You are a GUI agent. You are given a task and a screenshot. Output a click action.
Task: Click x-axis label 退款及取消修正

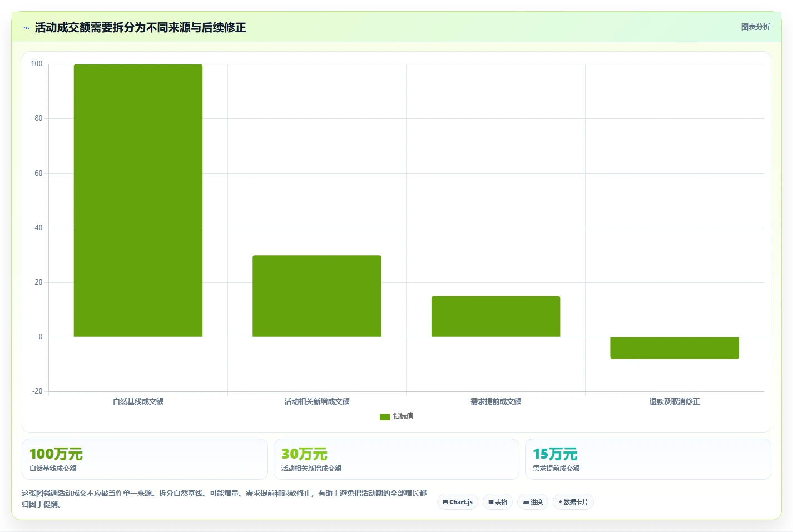675,401
